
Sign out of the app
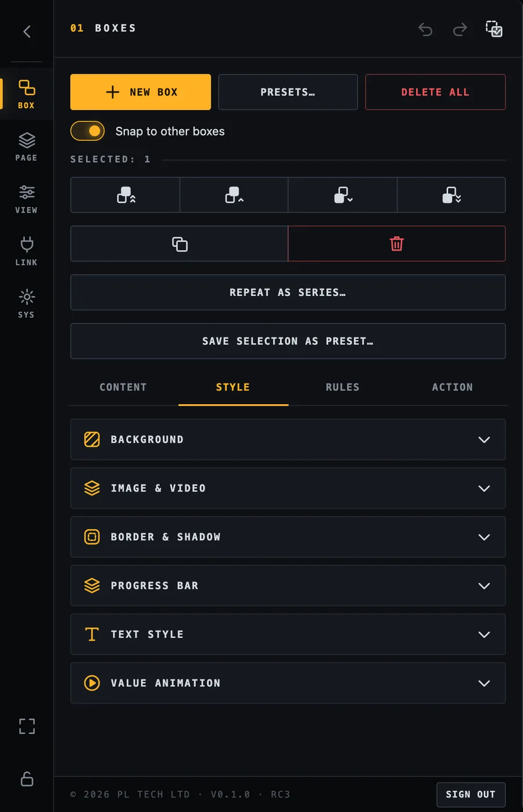[471, 795]
